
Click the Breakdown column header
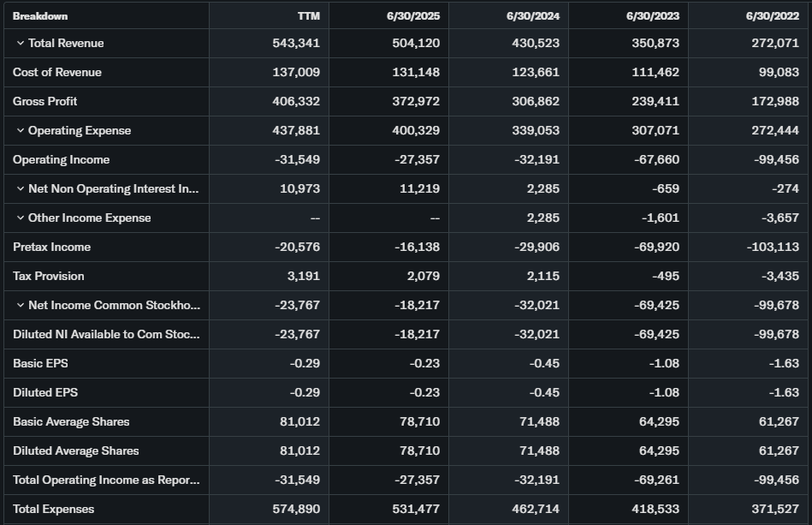pos(40,16)
